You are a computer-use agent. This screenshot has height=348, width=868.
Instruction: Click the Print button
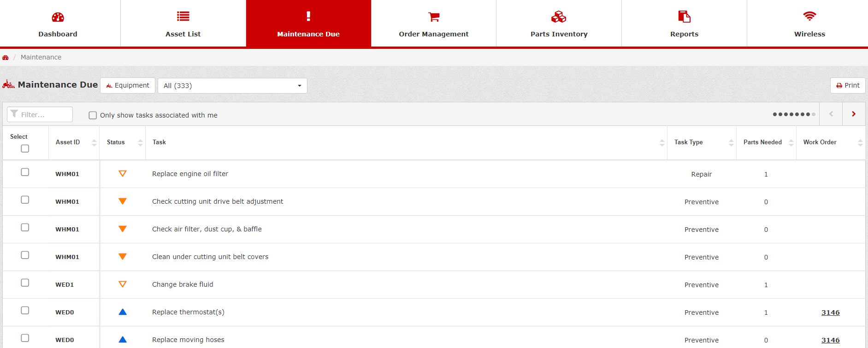coord(847,85)
